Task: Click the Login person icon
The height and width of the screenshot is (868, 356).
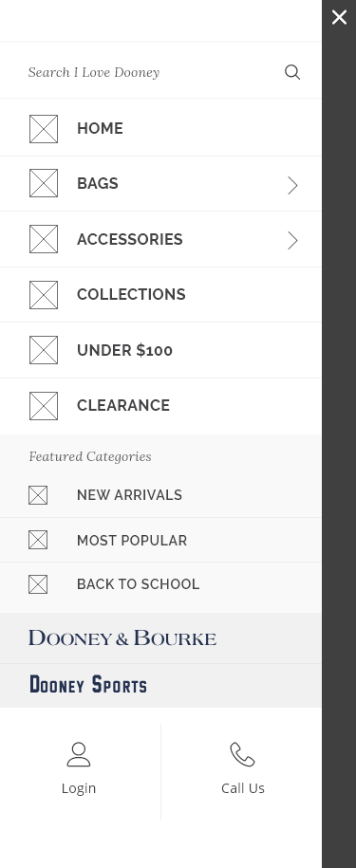Action: pyautogui.click(x=79, y=754)
